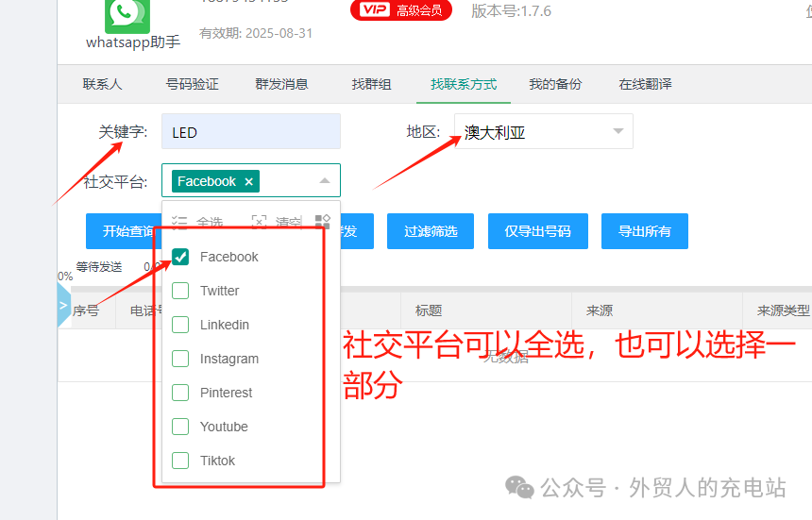Click the 等待发送 status label
812x520 pixels.
[99, 267]
